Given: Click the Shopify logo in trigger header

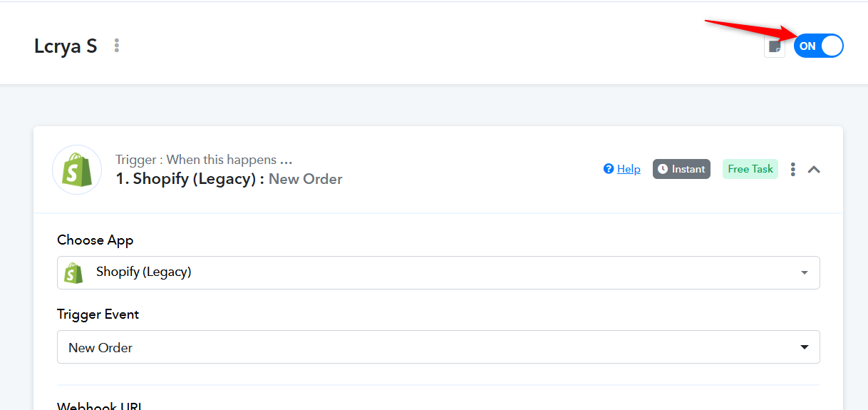Looking at the screenshot, I should pos(77,170).
